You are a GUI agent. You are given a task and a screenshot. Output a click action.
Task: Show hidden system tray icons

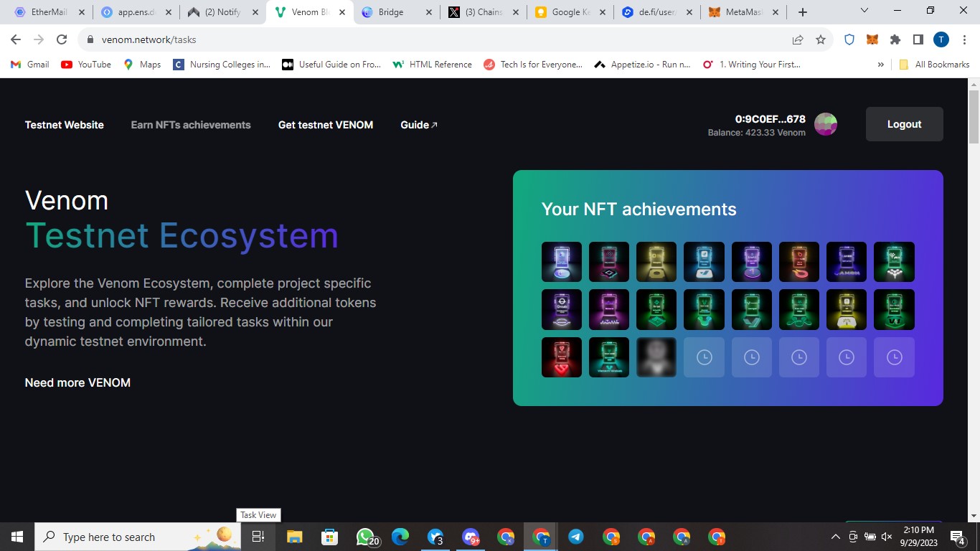835,537
